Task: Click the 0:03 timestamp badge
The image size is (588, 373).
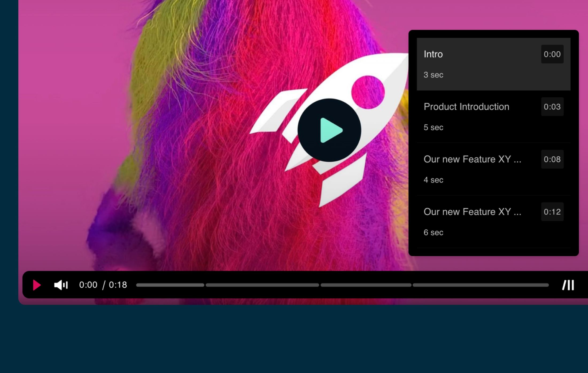Action: (x=552, y=107)
